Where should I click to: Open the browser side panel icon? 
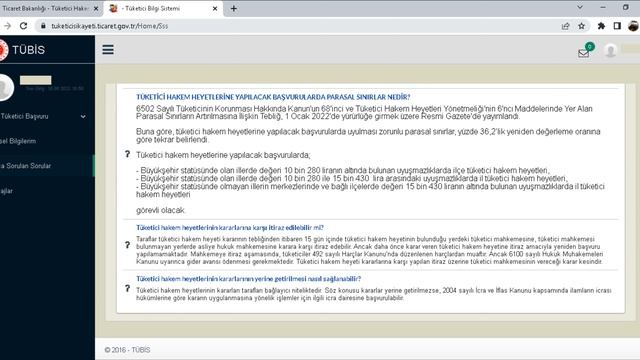coord(617,26)
